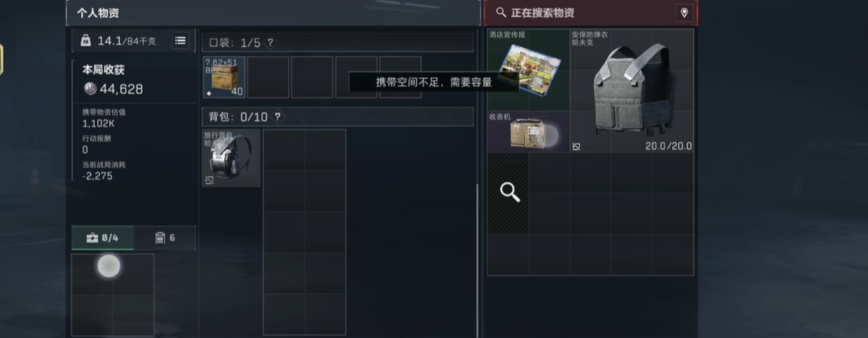
Task: Click the map pin icon in search header
Action: tap(684, 13)
